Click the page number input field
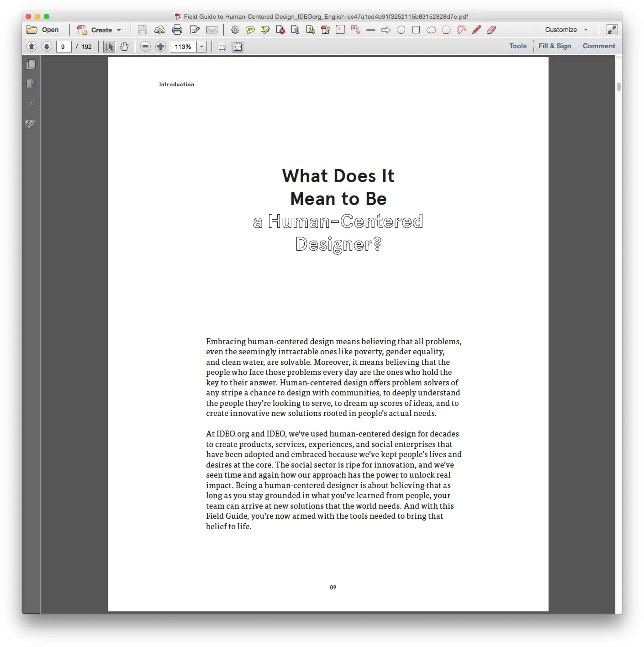 click(x=63, y=47)
